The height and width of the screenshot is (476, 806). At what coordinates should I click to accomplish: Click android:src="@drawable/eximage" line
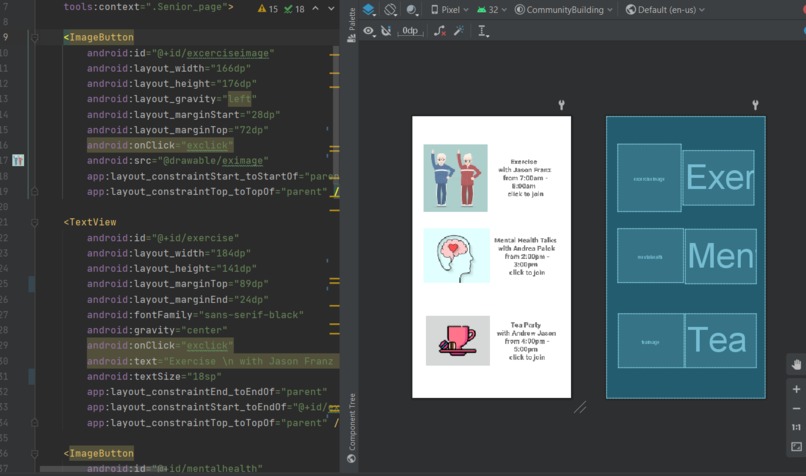[x=177, y=161]
